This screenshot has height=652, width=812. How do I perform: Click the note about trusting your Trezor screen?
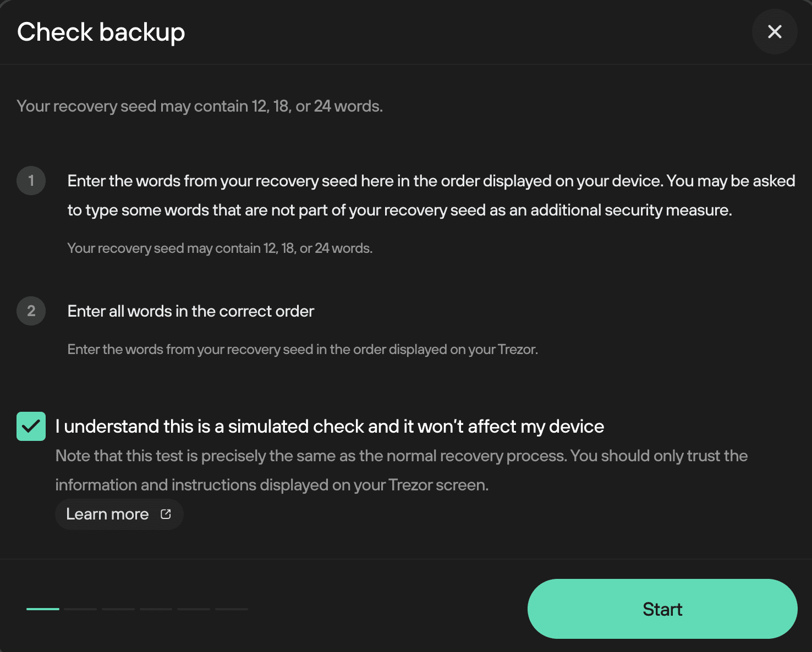tap(402, 470)
